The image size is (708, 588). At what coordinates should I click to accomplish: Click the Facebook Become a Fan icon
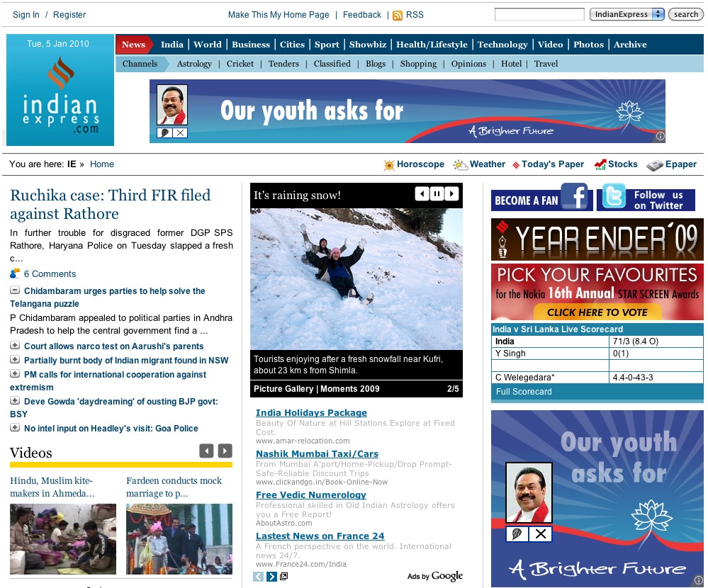point(574,196)
